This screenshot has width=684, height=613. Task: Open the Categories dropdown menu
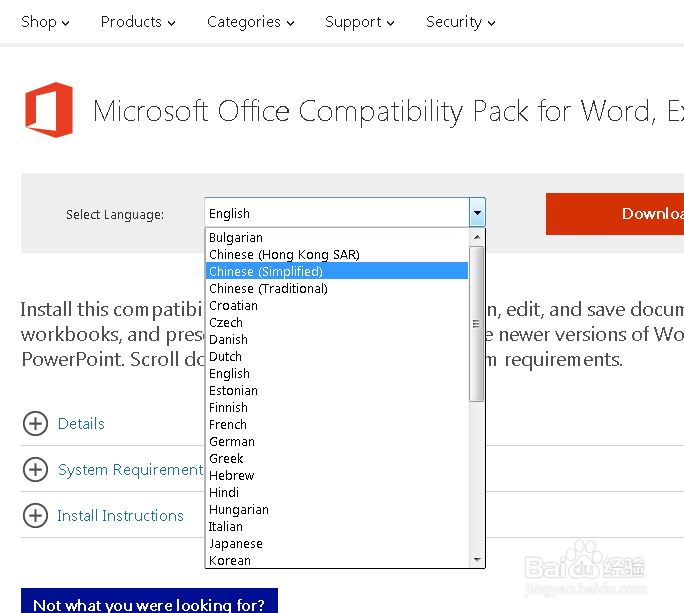coord(250,22)
